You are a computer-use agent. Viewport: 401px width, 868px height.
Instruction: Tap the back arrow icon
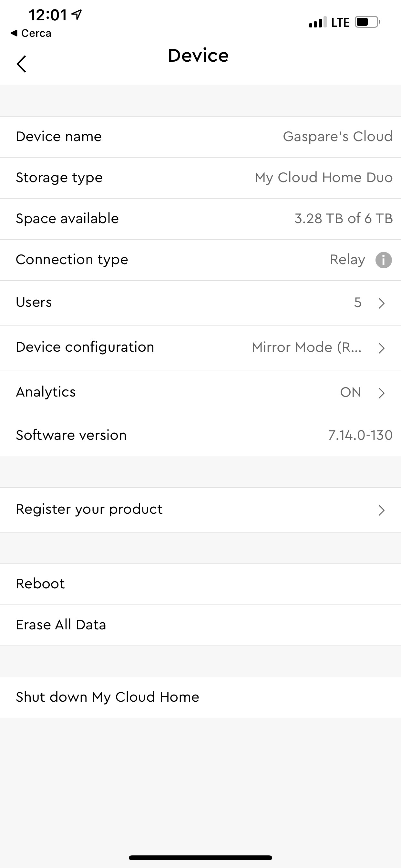pos(21,64)
